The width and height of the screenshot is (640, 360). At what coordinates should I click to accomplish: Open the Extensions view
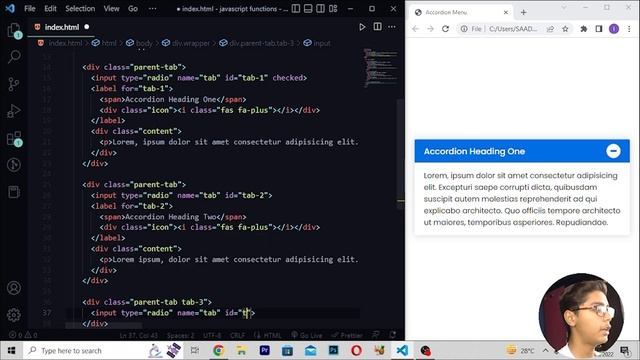14,138
